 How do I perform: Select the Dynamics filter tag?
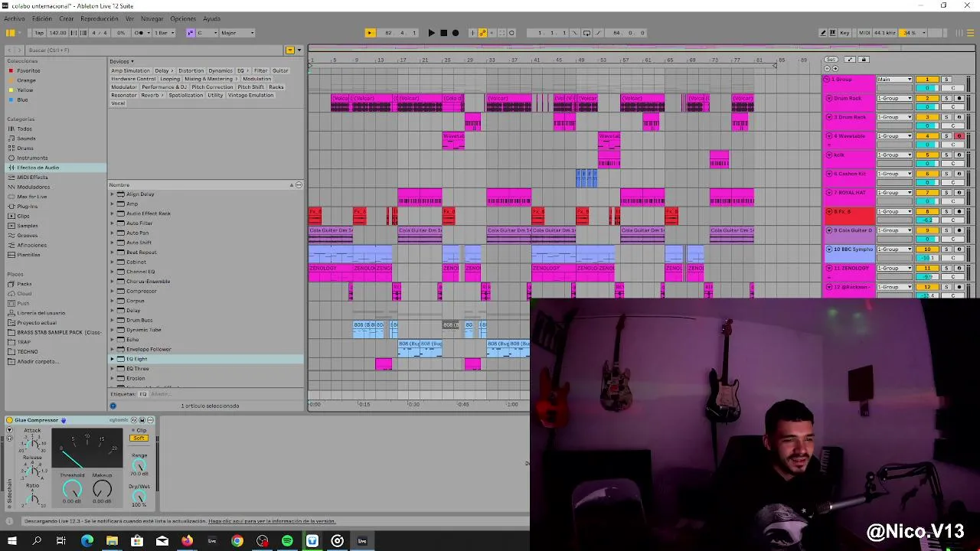[220, 70]
